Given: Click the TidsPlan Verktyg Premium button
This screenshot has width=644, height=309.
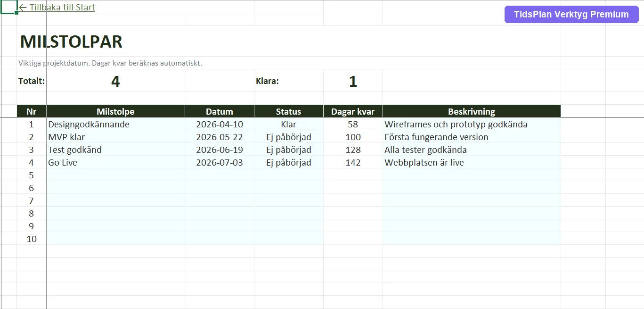Looking at the screenshot, I should 571,14.
